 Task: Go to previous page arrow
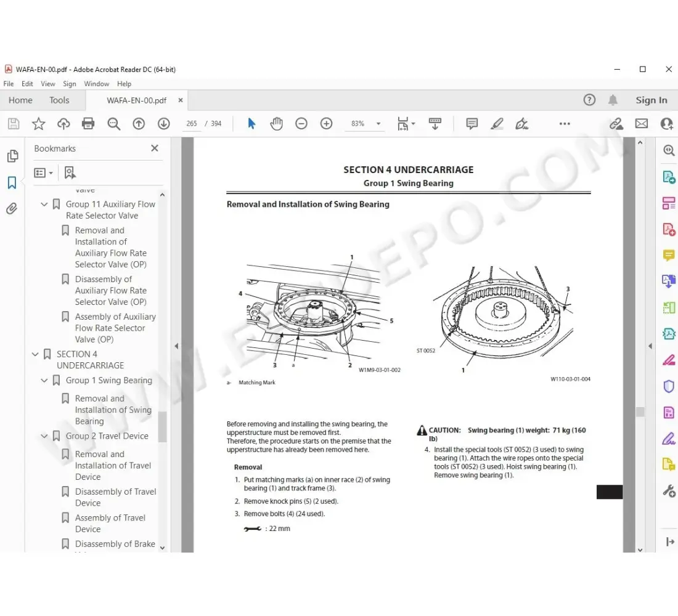pos(138,124)
